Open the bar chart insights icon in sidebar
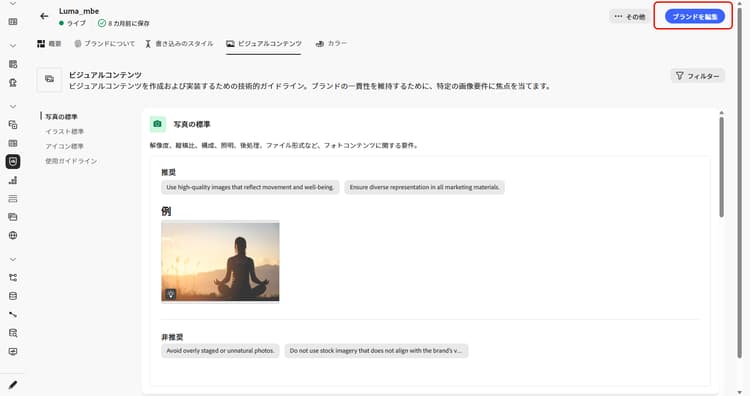 click(x=13, y=180)
